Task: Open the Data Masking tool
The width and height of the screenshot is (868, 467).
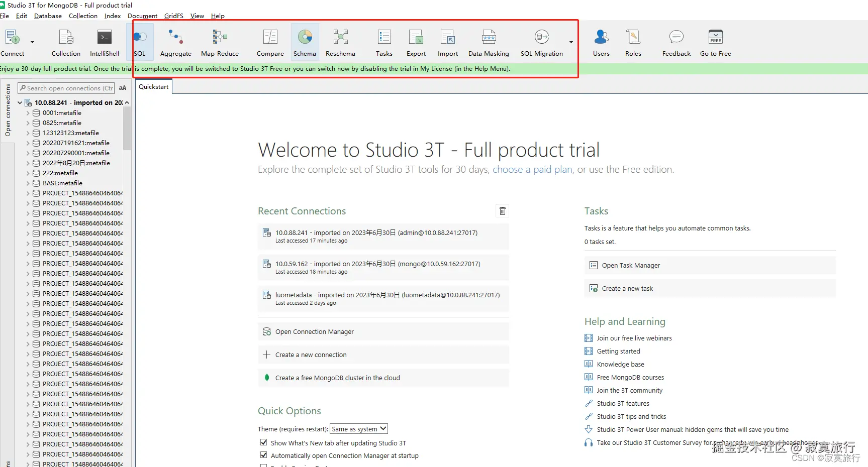Action: [x=489, y=42]
